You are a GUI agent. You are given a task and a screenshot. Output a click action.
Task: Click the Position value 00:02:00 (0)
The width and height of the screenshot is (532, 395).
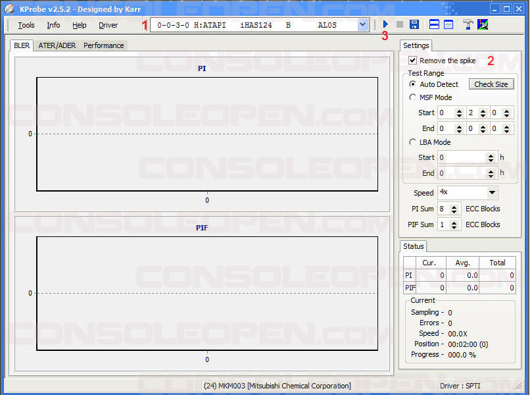pyautogui.click(x=468, y=344)
